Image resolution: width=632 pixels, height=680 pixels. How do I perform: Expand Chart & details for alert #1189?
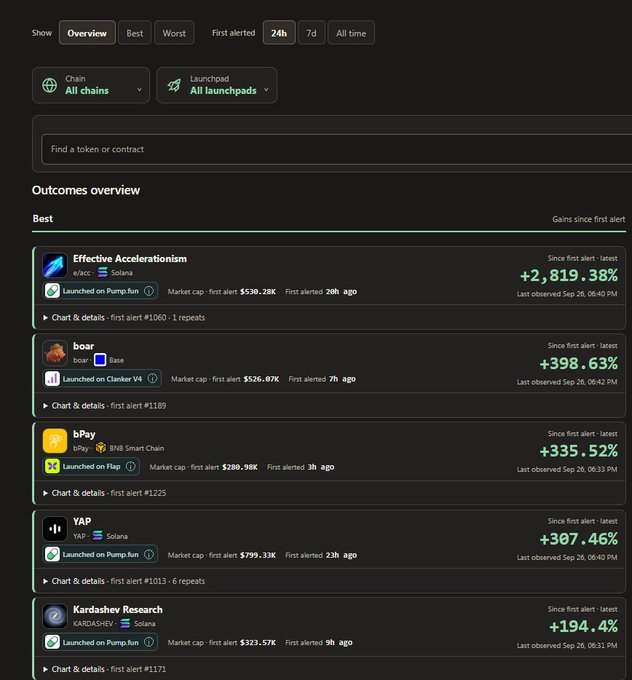point(104,405)
